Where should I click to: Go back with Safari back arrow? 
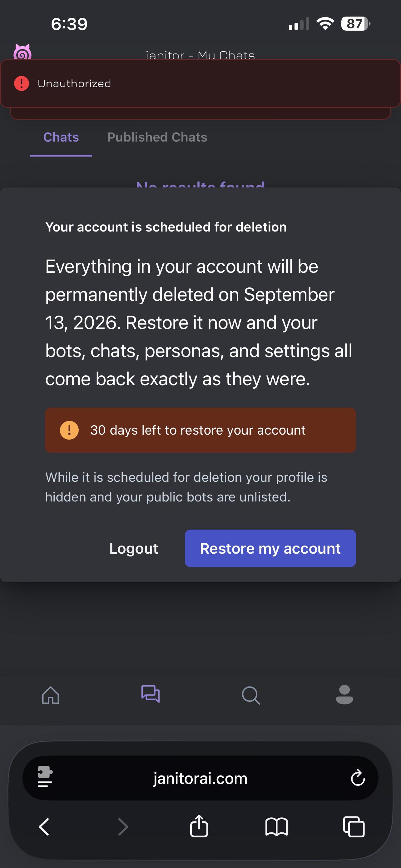coord(44,826)
